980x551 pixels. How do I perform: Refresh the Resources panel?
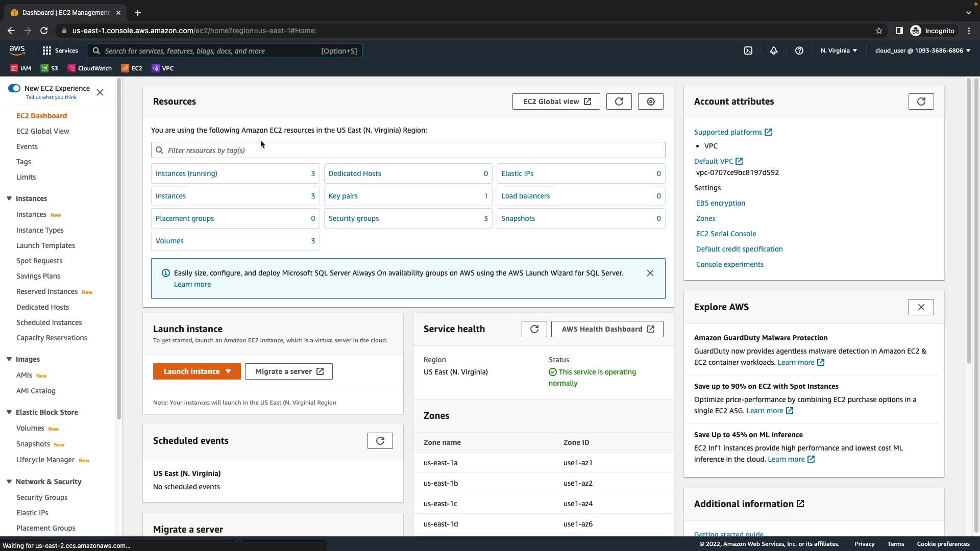point(619,102)
